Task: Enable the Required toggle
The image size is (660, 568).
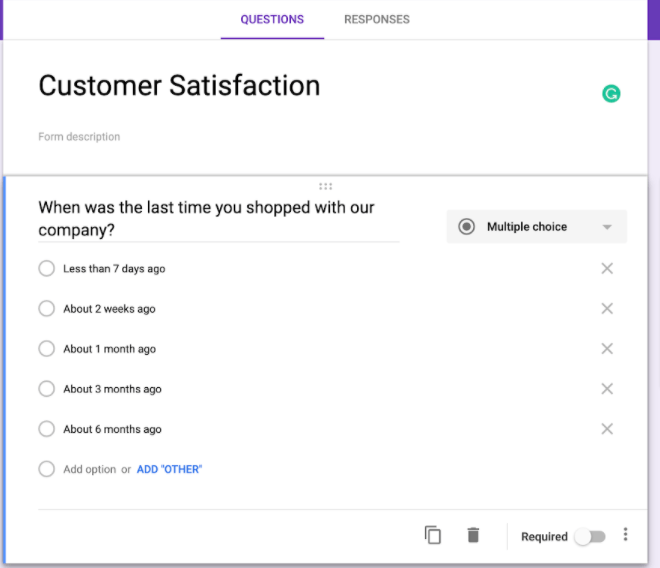Action: click(589, 537)
